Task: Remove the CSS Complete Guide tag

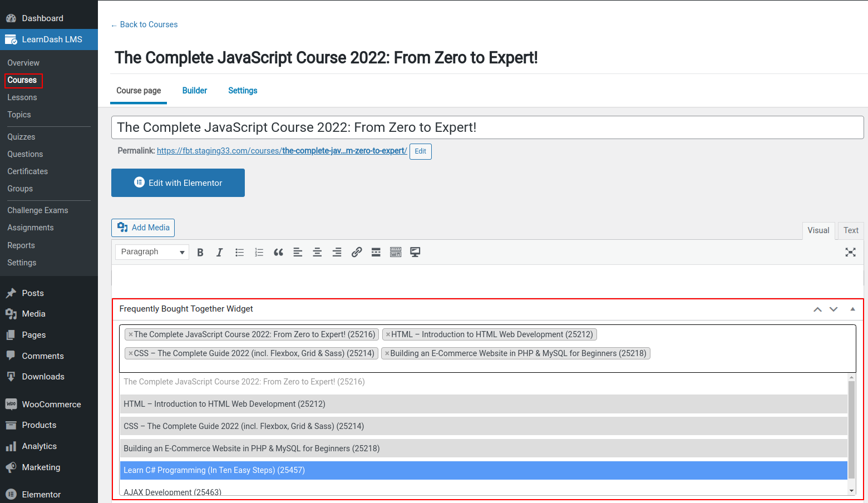Action: pos(131,354)
